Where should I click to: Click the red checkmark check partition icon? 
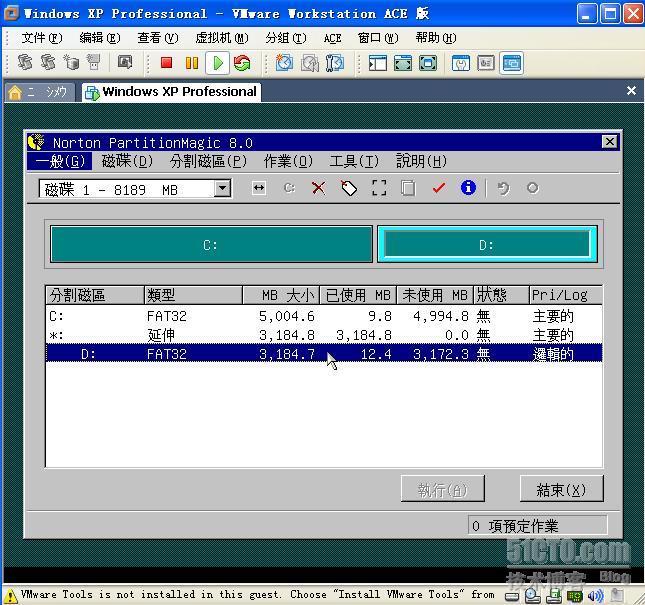(439, 188)
